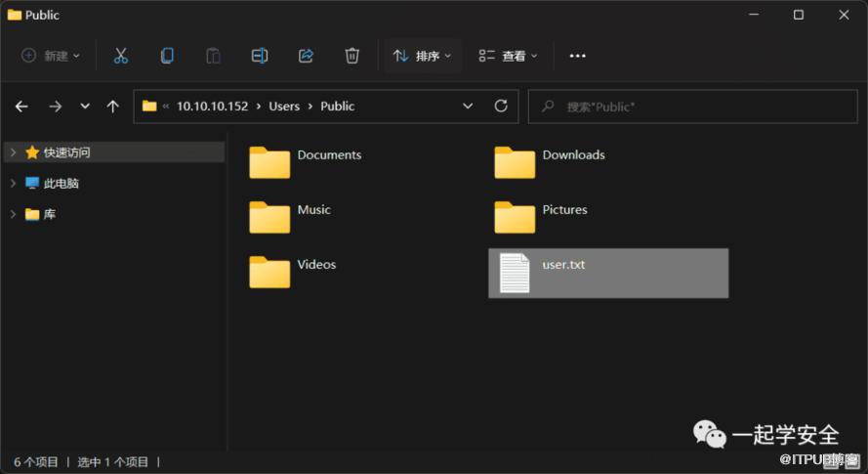Click the Delete trash can icon

352,56
